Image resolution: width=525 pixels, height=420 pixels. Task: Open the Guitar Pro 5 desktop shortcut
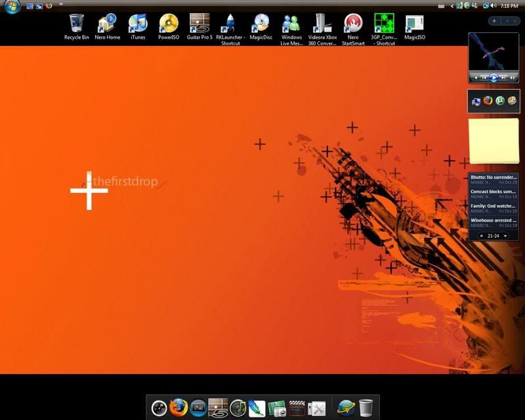point(199,28)
